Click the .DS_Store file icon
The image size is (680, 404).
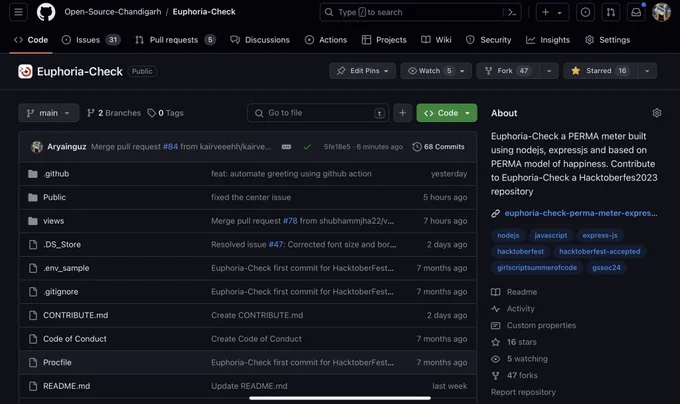[x=33, y=244]
